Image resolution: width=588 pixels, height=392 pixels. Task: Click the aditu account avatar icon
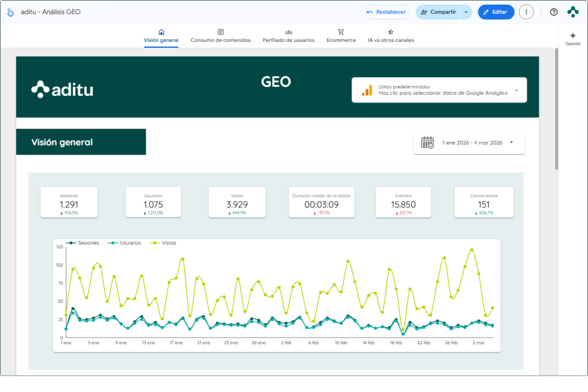coord(572,12)
